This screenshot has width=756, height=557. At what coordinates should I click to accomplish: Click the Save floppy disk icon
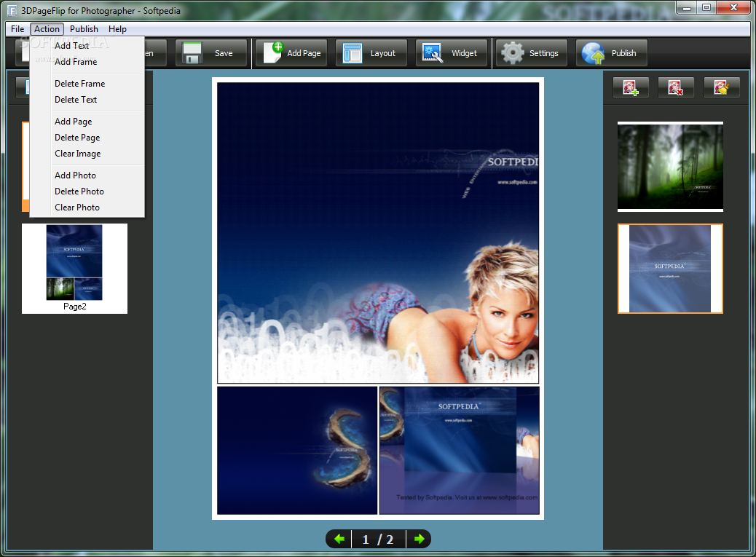(192, 53)
